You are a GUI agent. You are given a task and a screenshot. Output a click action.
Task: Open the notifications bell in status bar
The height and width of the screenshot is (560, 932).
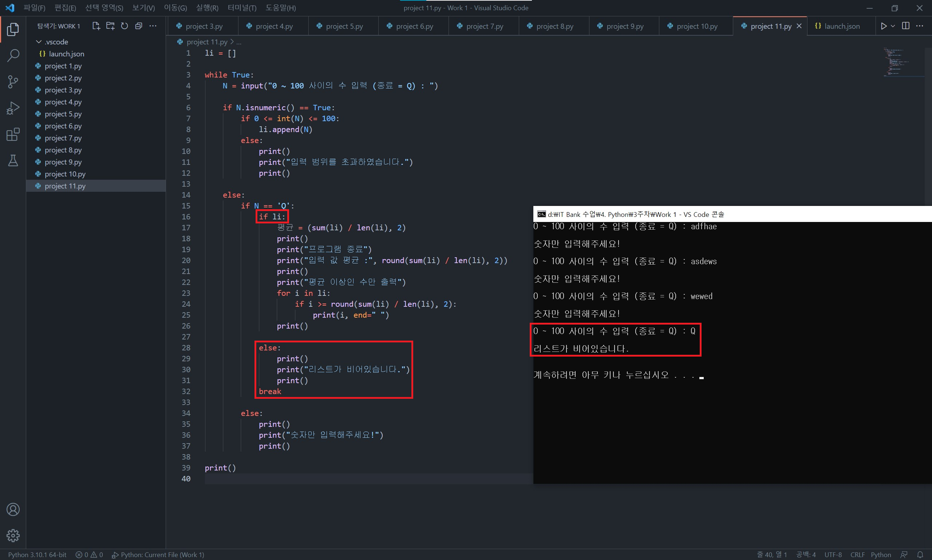(x=920, y=554)
